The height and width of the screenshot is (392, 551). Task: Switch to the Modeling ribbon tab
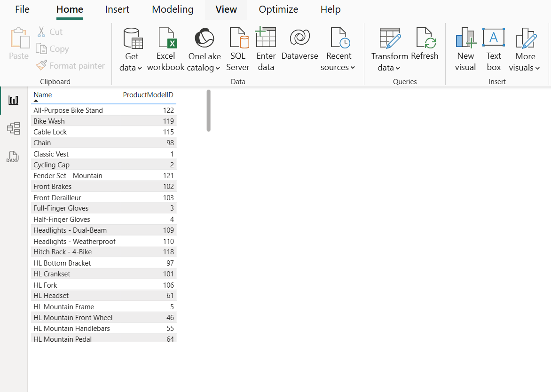click(172, 9)
